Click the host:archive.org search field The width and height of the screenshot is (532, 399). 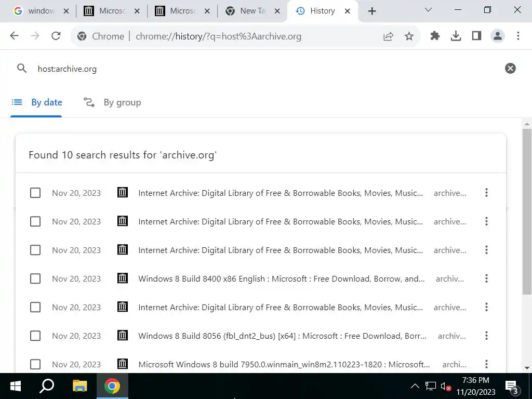click(264, 69)
